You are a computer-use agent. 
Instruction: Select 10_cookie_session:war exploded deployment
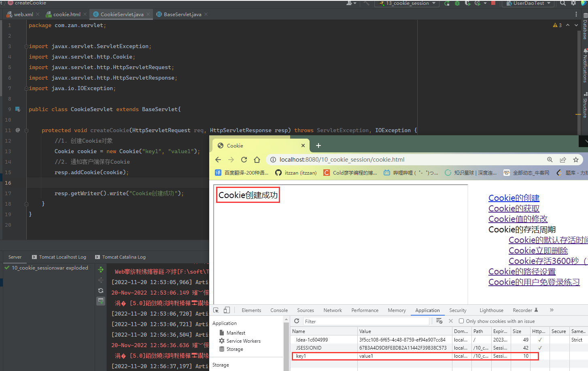click(x=46, y=268)
